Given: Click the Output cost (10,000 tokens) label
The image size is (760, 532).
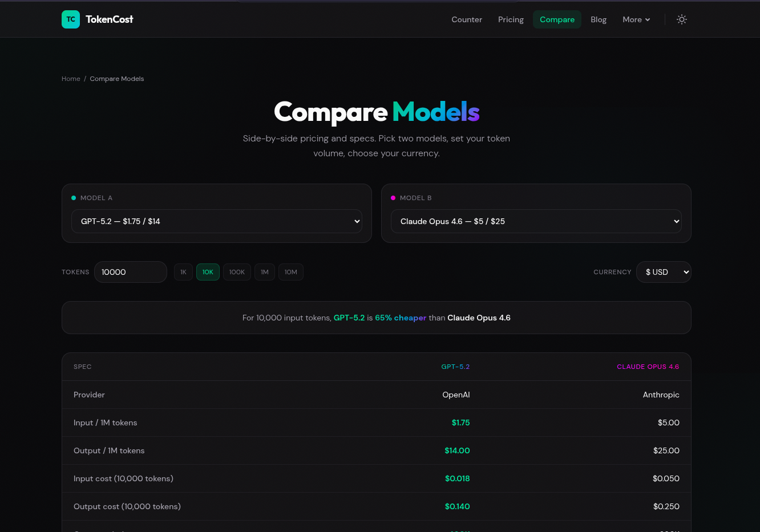Looking at the screenshot, I should point(127,506).
